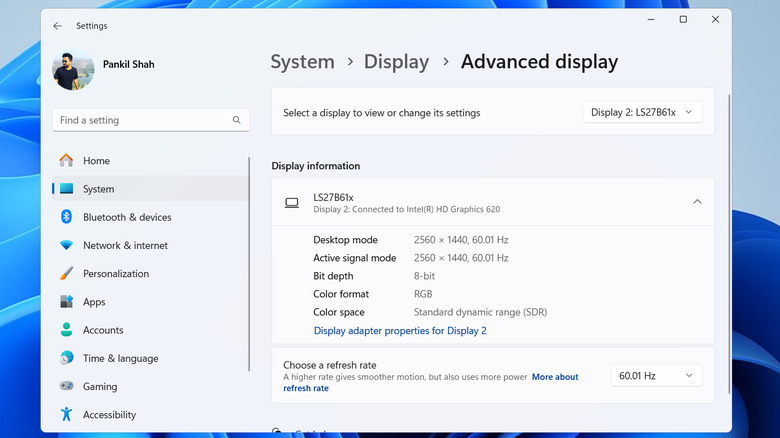The height and width of the screenshot is (438, 780).
Task: Click the Home icon in sidebar
Action: (66, 160)
